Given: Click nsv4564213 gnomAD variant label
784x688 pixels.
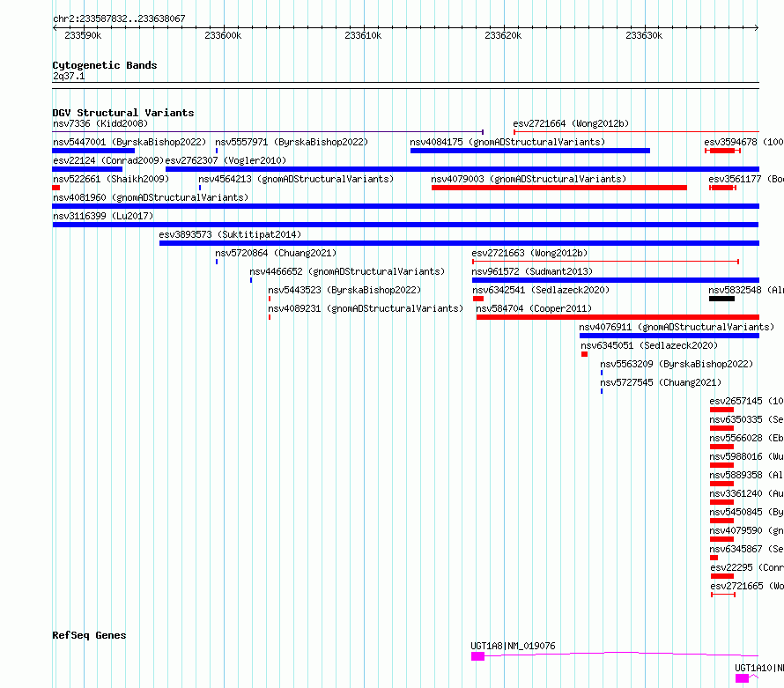Looking at the screenshot, I should 296,179.
